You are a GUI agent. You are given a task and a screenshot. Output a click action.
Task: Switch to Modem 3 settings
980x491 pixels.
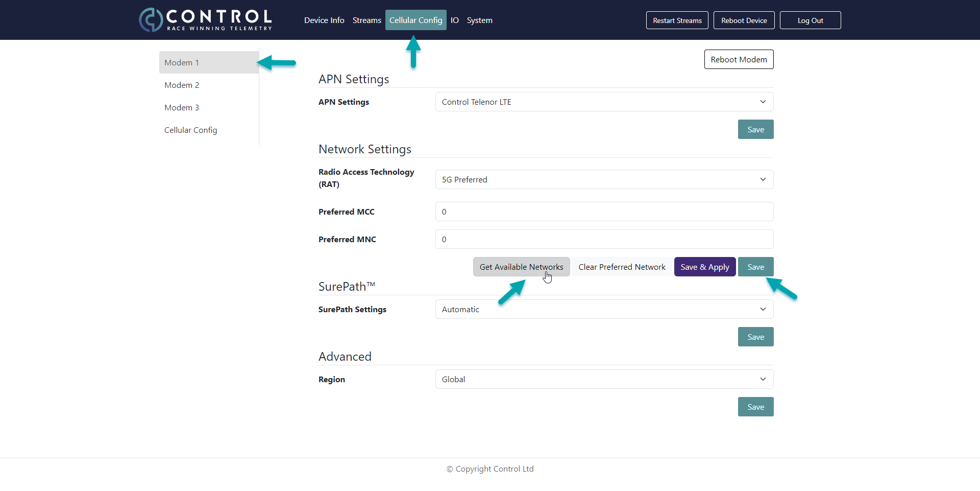(182, 108)
